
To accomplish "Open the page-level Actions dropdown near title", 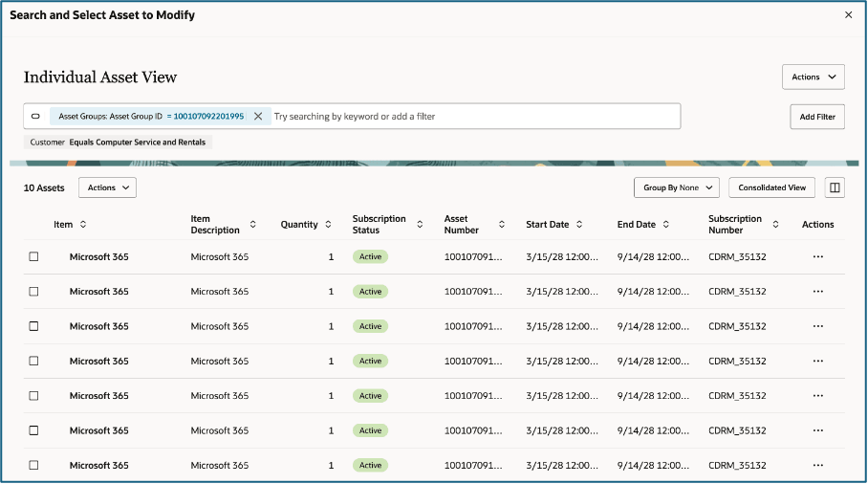I will 814,77.
